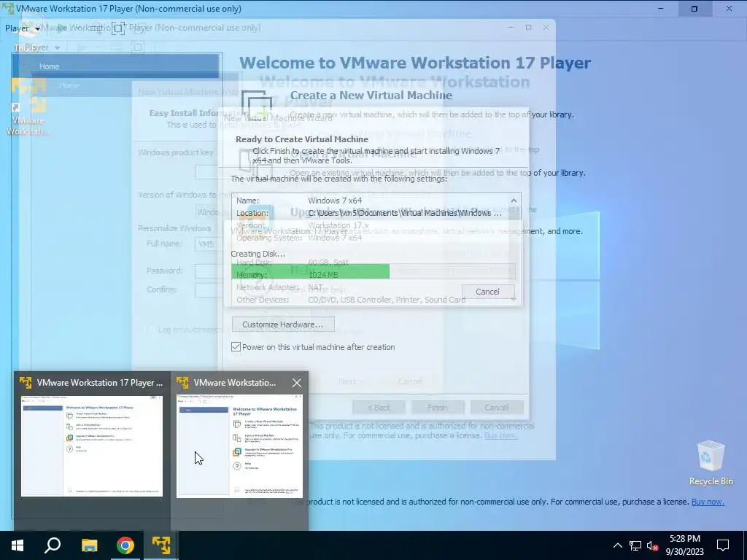Screen dimensions: 747x560
Task: Show hidden system tray icons
Action: (617, 545)
